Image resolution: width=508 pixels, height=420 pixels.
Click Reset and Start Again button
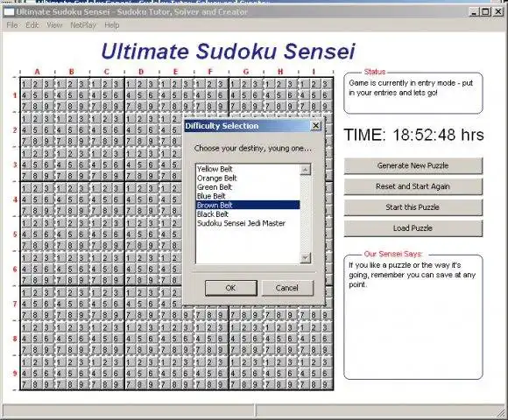pyautogui.click(x=413, y=186)
